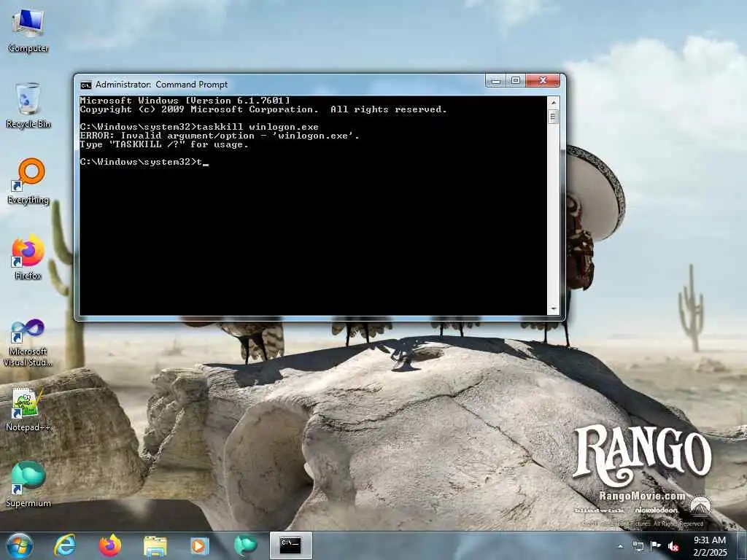Click the 'Type "TASKKILL /?" for usage.' line

click(164, 145)
